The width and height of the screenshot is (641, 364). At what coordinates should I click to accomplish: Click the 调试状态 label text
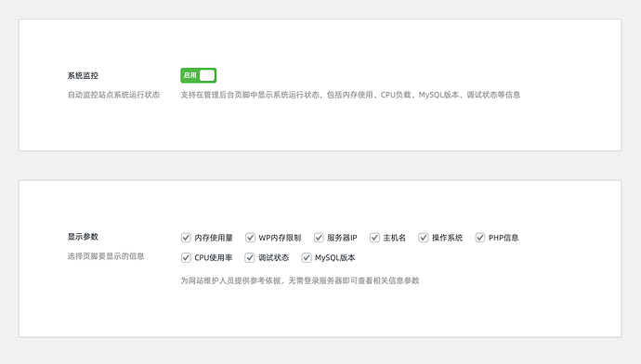tap(273, 258)
